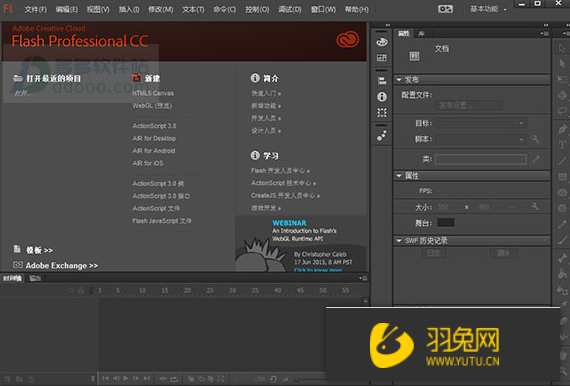Open the Transform panel icon

[382, 113]
